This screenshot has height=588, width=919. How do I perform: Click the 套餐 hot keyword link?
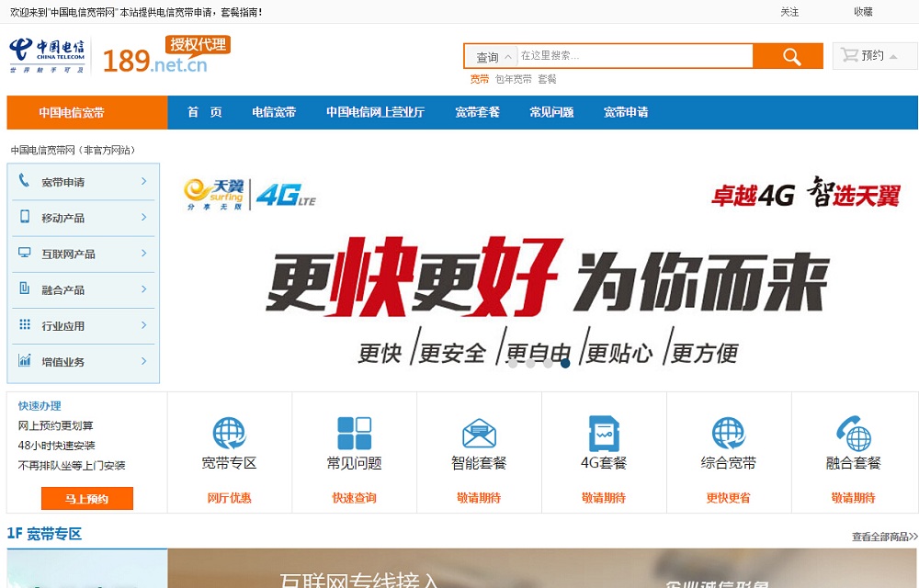547,79
